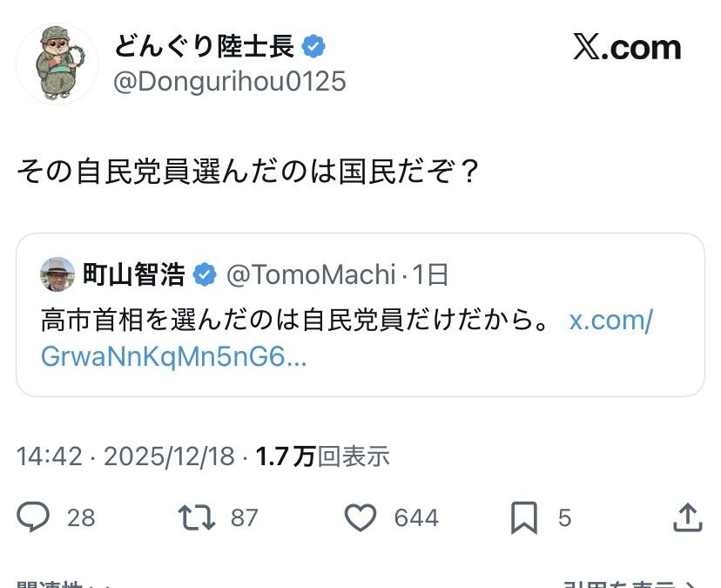This screenshot has height=588, width=721.
Task: Select the main post text その自民党員選んだのは国民だぞ？
Action: [x=247, y=169]
